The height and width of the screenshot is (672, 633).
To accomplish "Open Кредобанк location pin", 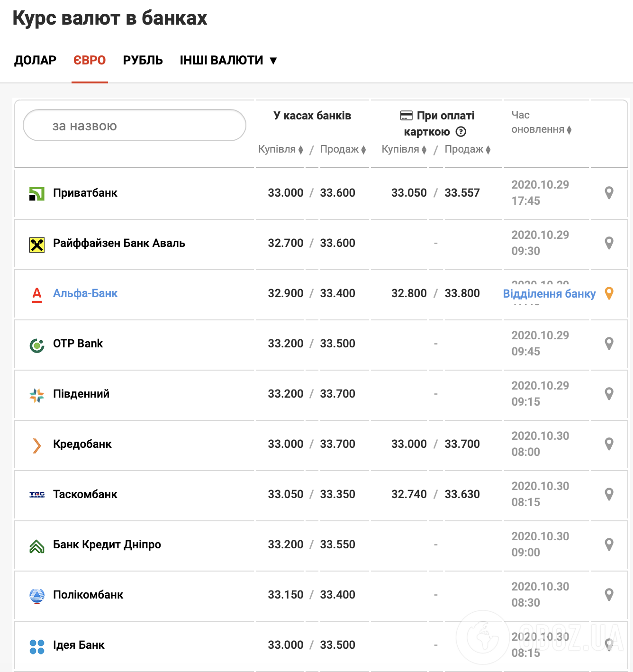I will tap(609, 444).
